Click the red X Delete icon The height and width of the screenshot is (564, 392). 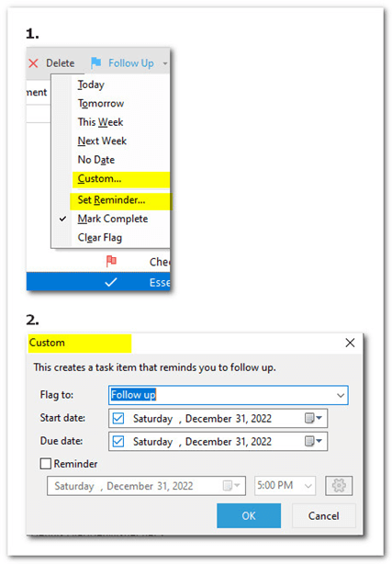pyautogui.click(x=33, y=63)
